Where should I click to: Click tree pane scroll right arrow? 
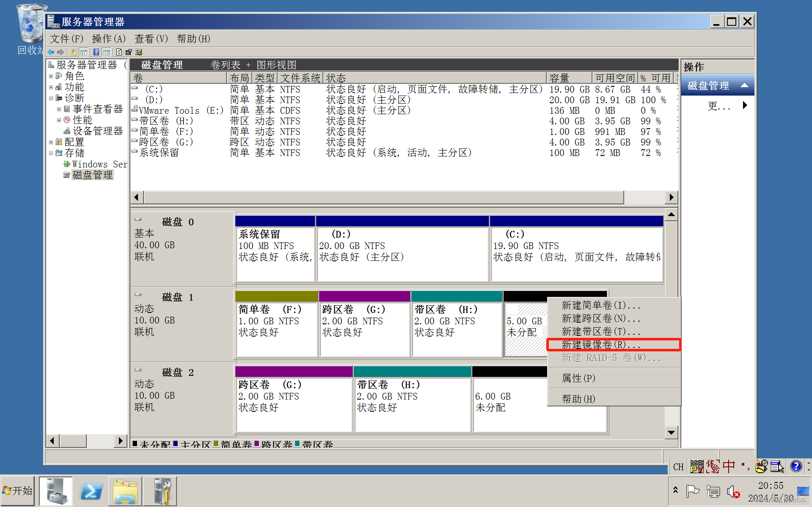point(121,441)
